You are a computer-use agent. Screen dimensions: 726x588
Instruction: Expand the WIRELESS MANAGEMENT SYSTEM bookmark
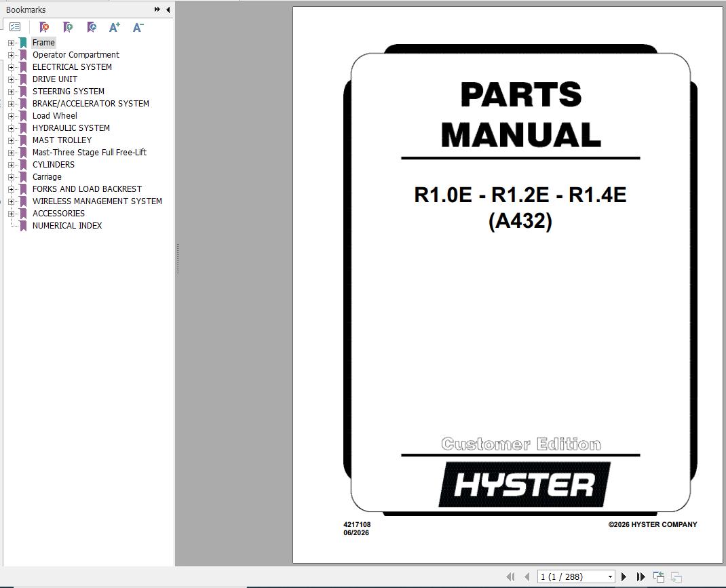coord(11,201)
